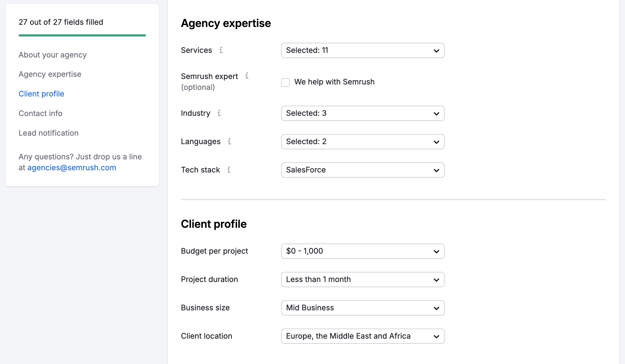This screenshot has height=364, width=625.
Task: Click the Contact info menu item
Action: [x=40, y=113]
